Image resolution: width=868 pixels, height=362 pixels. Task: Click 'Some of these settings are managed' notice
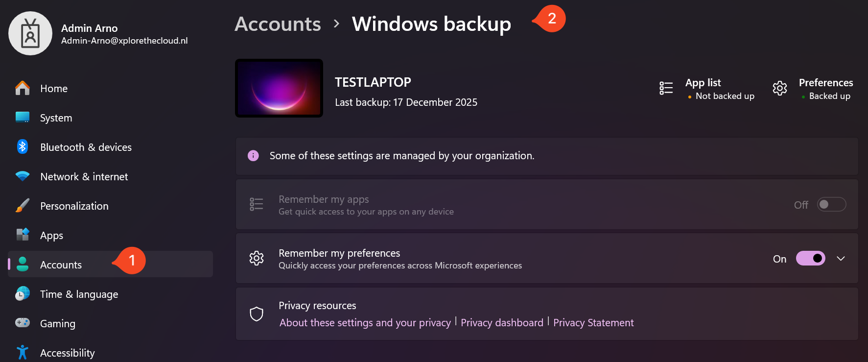[402, 156]
